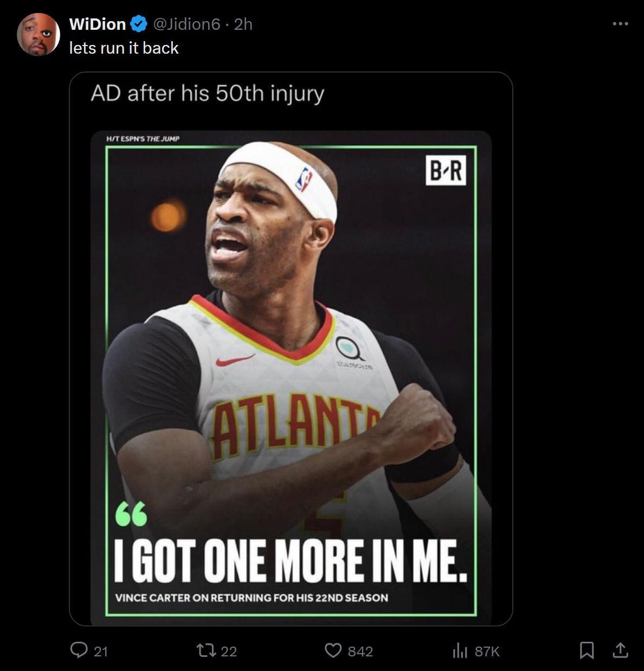The height and width of the screenshot is (671, 644).
Task: Click the 22 reposts count
Action: tap(229, 651)
